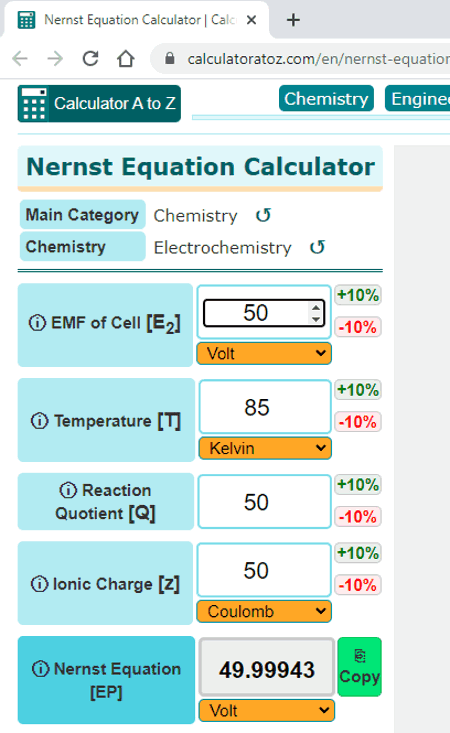Open a new browser tab
450x733 pixels.
(x=293, y=20)
